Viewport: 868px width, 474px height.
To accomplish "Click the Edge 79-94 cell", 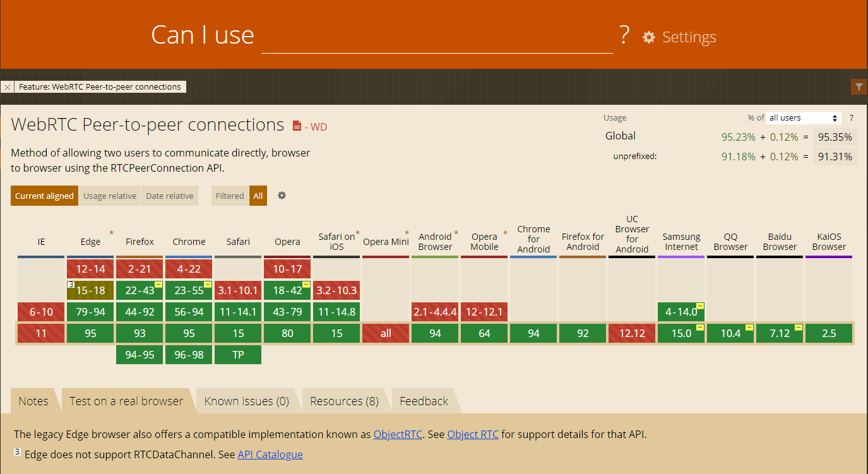I will [x=90, y=312].
